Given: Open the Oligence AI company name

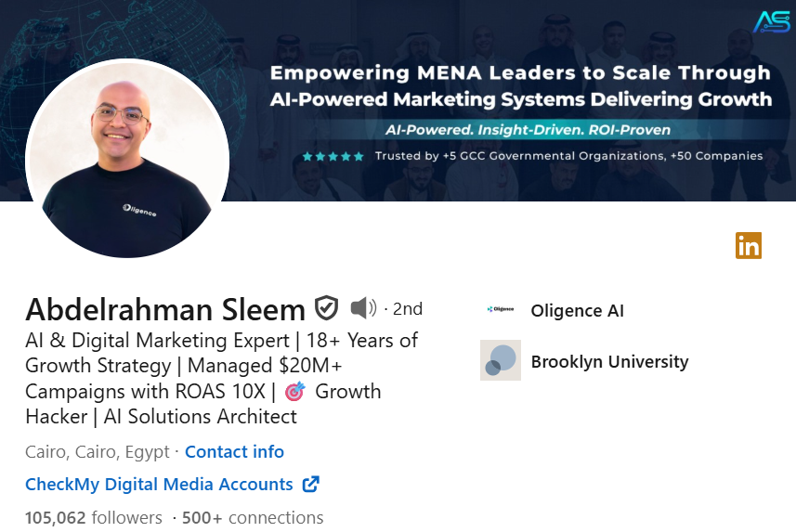Looking at the screenshot, I should coord(577,310).
